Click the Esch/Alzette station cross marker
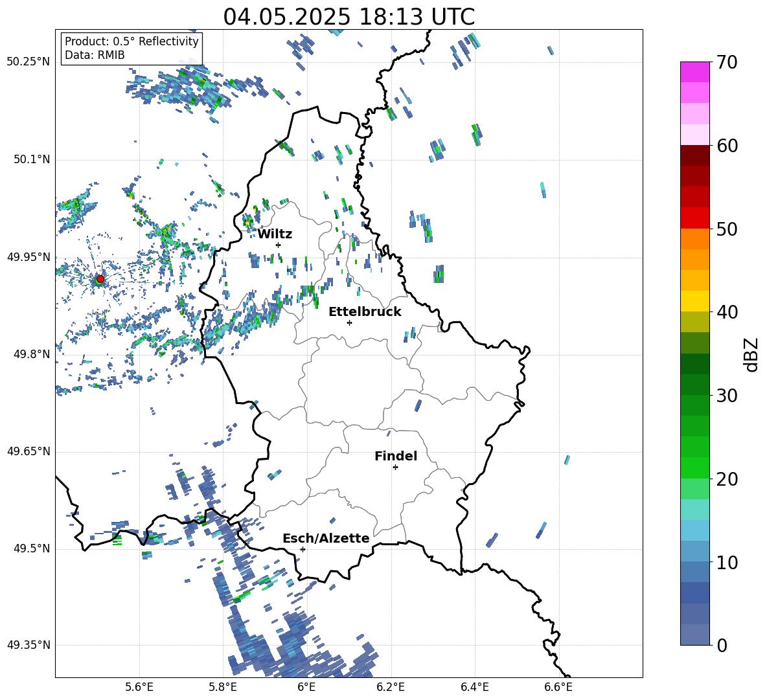 tap(303, 549)
